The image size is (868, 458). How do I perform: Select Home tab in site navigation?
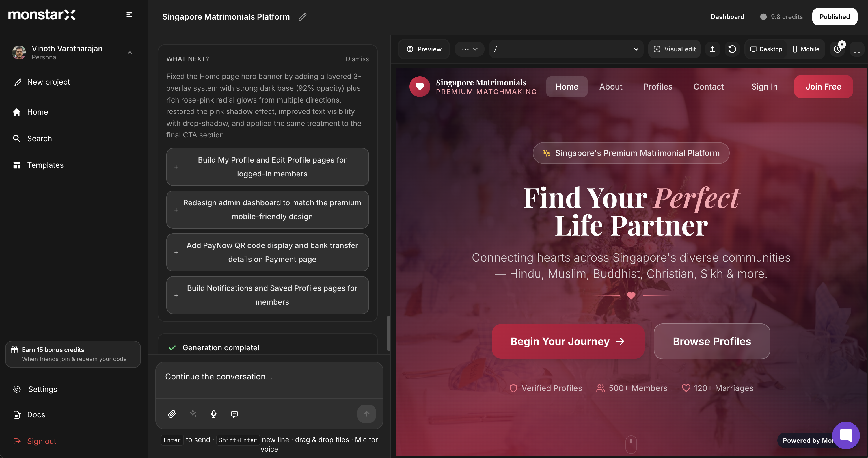(567, 87)
